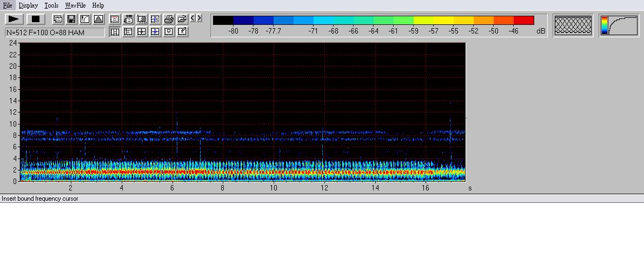This screenshot has height=277, width=644.
Task: Click the cascading windows icon
Action: pyautogui.click(x=58, y=19)
